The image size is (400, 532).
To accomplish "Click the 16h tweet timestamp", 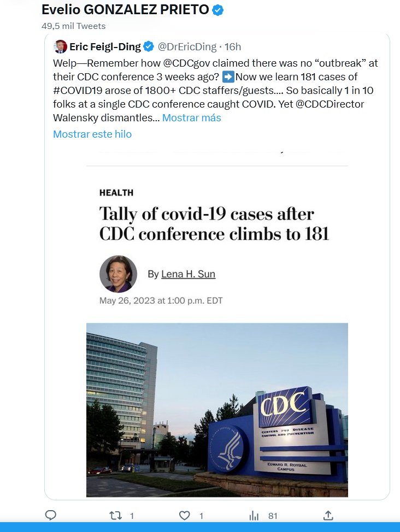I will [233, 46].
